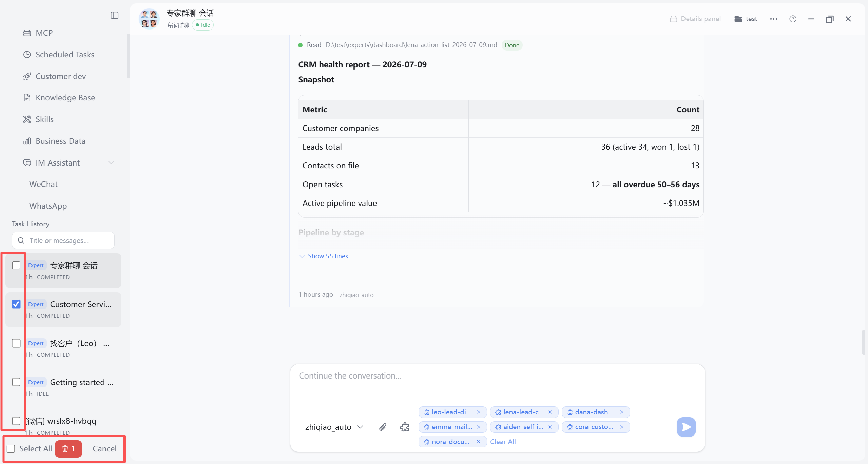This screenshot has width=868, height=464.
Task: Open the zhiqiao_auto model dropdown
Action: tap(334, 427)
